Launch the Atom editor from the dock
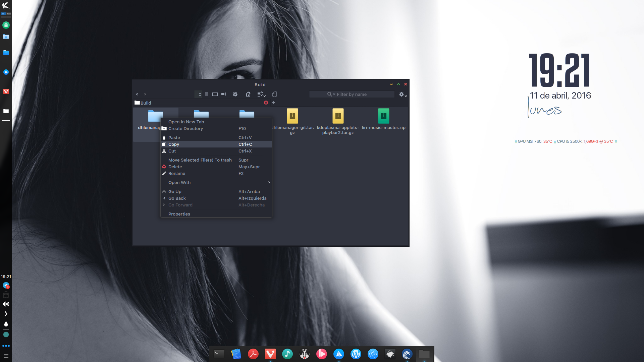 pyautogui.click(x=372, y=354)
